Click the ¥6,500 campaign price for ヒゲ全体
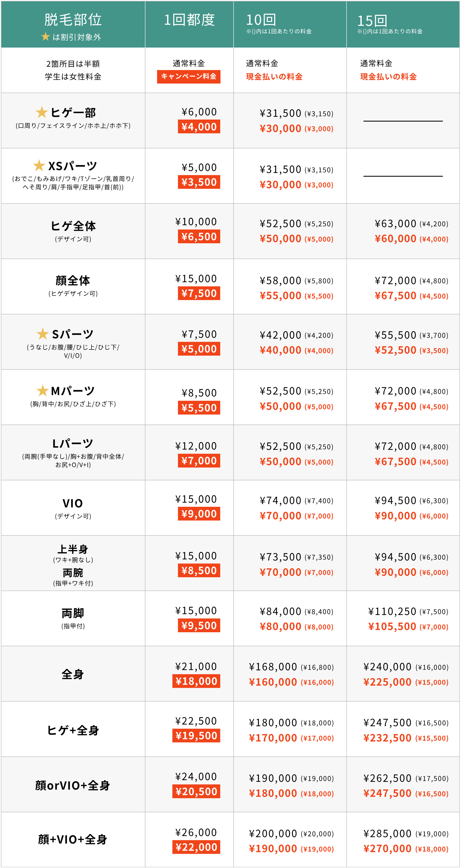Viewport: 461px width, 868px height. click(199, 237)
